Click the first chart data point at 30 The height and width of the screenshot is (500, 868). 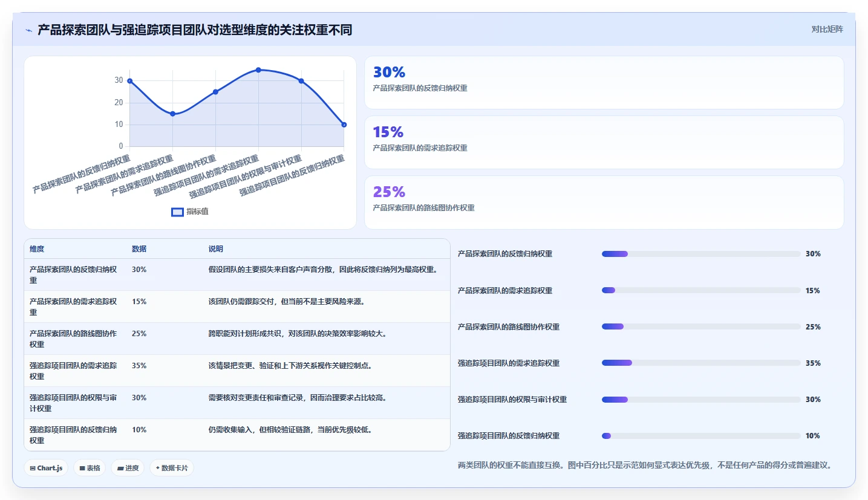(x=129, y=81)
